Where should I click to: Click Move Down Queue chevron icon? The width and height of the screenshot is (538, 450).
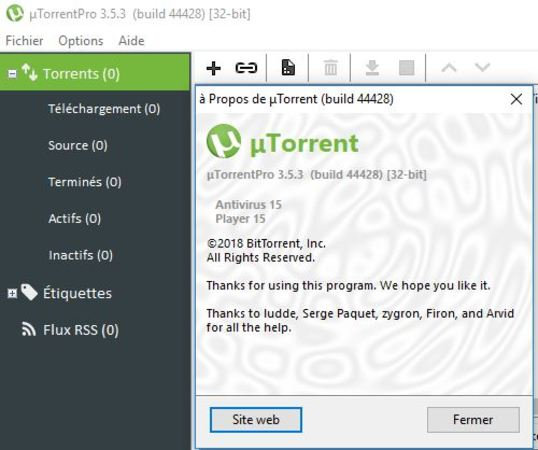click(x=482, y=67)
